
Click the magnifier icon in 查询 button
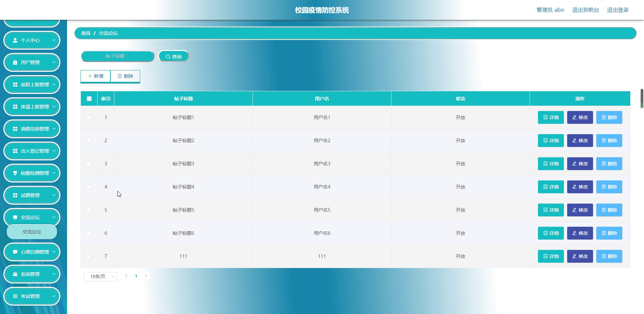[168, 57]
